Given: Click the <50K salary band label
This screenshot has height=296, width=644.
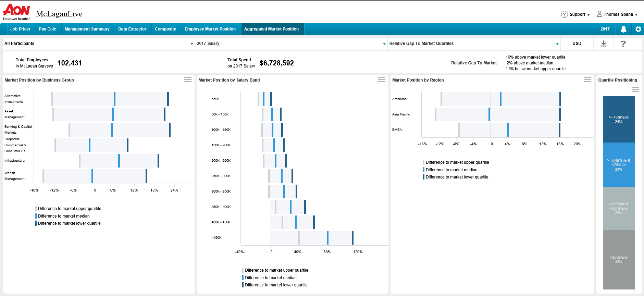Looking at the screenshot, I should point(215,99).
